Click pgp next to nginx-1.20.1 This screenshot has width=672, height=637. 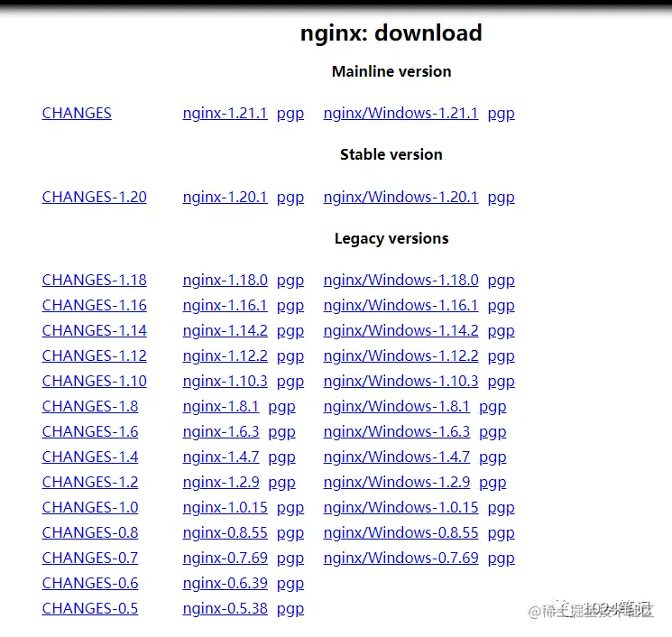(x=290, y=198)
